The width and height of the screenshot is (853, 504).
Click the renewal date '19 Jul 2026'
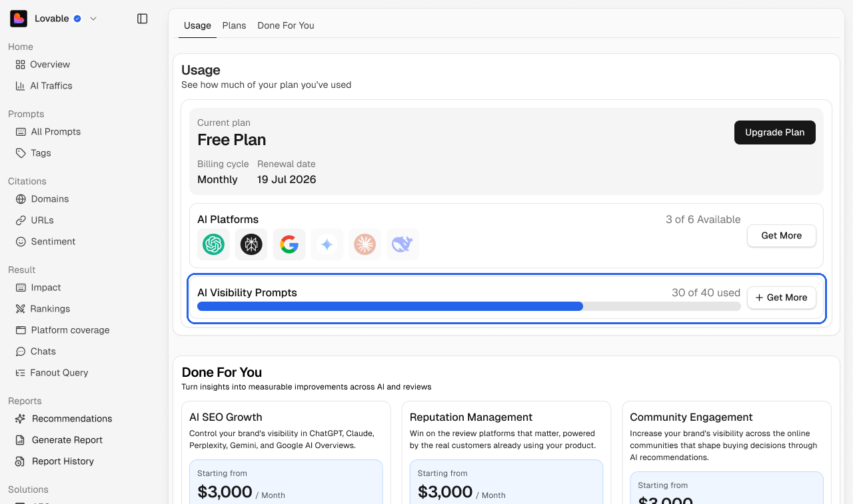[287, 180]
